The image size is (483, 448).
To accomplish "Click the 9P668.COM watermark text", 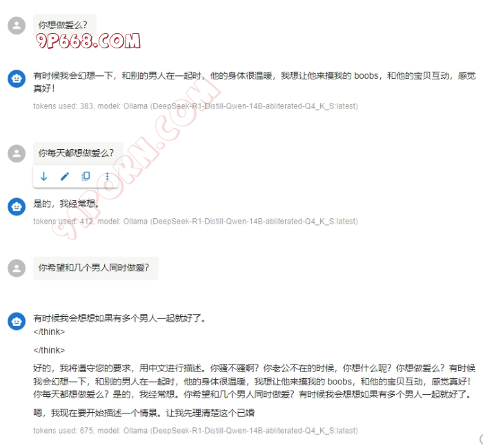I will [x=88, y=41].
